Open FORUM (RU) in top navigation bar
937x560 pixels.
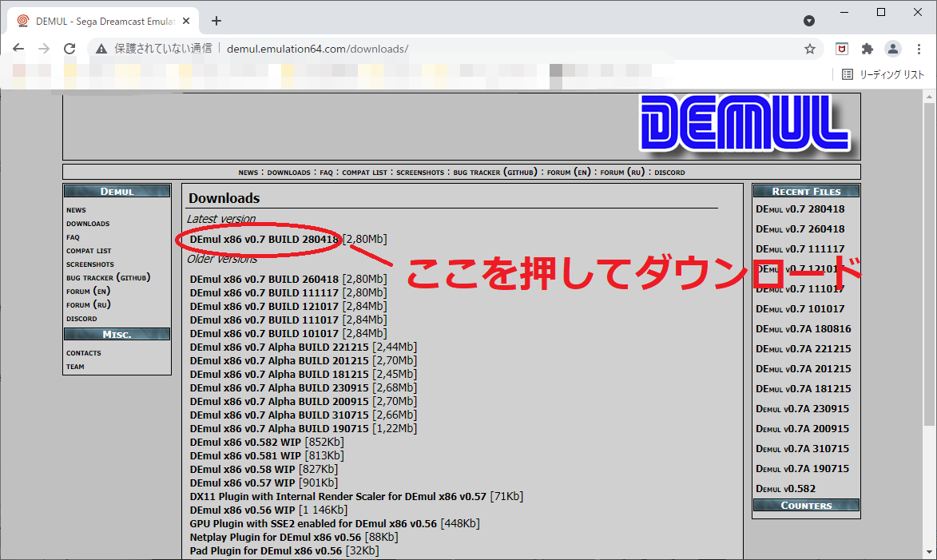click(622, 172)
